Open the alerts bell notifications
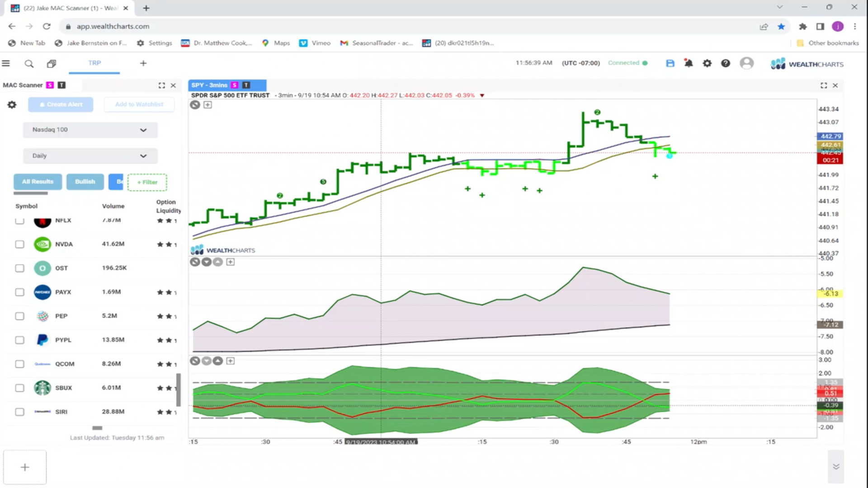 pos(689,63)
